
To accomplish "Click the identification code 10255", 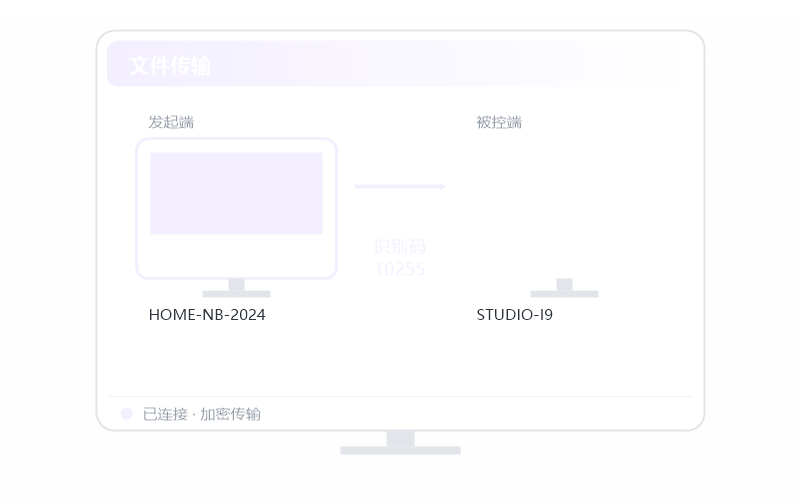I will [400, 269].
